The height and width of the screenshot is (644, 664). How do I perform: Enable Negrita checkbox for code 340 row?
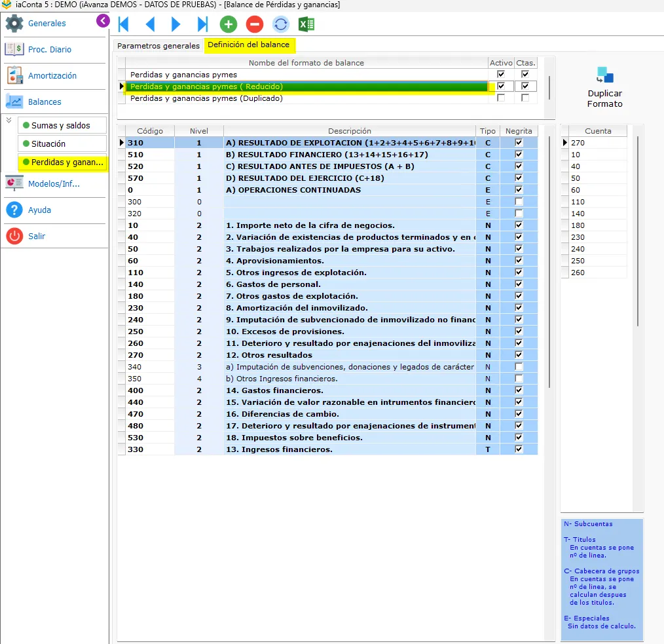[519, 366]
